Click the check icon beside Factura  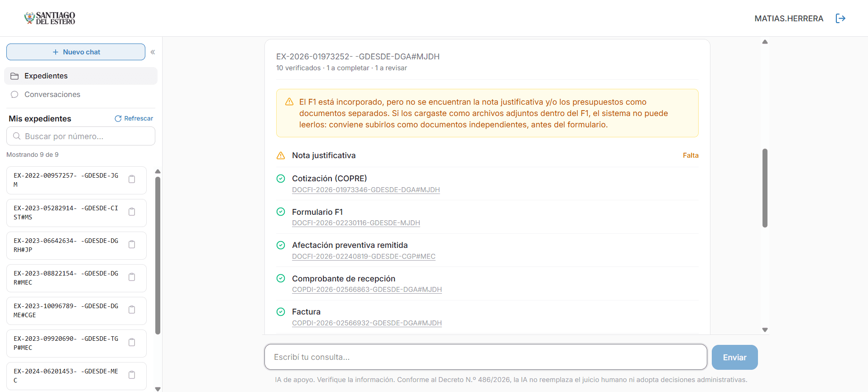click(x=281, y=312)
